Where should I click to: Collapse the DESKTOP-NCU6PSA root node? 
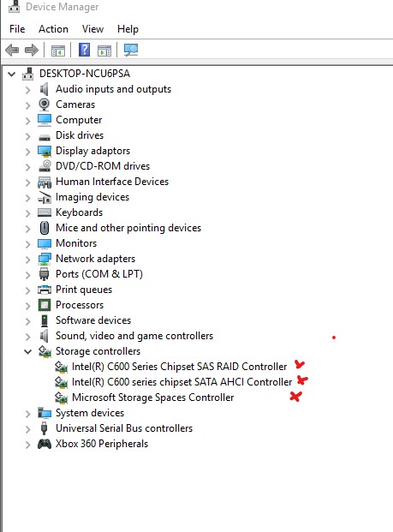click(x=12, y=74)
